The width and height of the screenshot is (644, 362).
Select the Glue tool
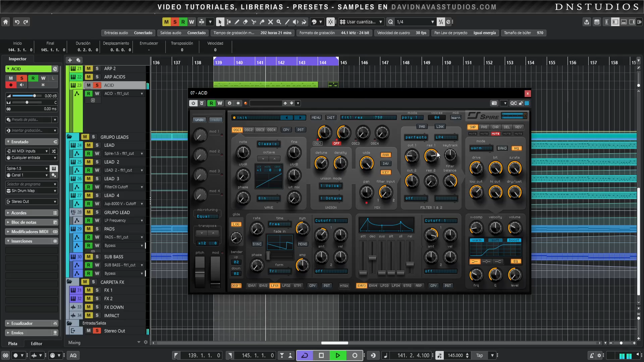click(262, 22)
